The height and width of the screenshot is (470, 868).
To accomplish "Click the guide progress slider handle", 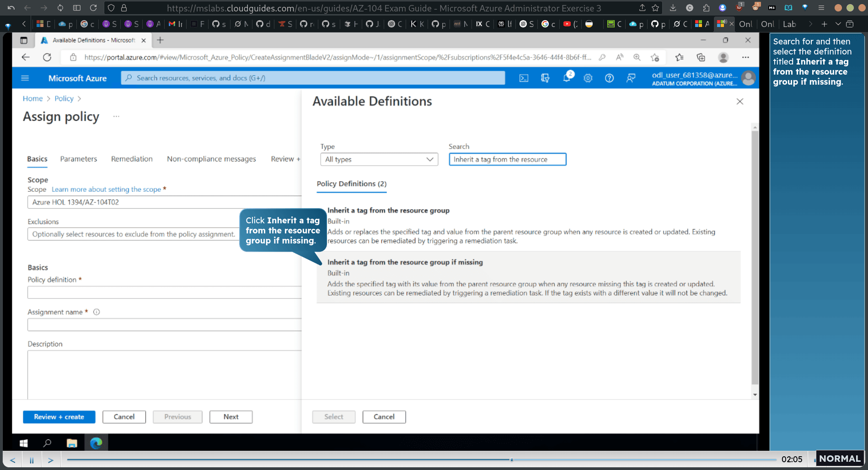I will click(x=511, y=459).
